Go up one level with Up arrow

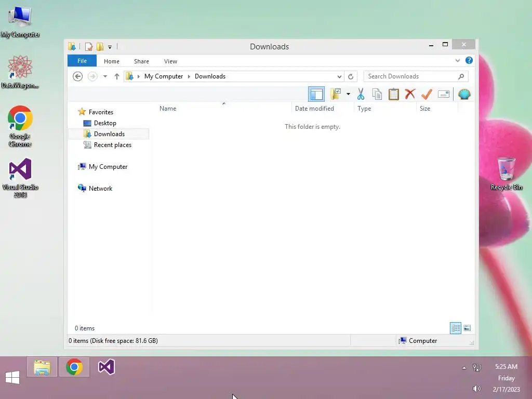coord(117,76)
